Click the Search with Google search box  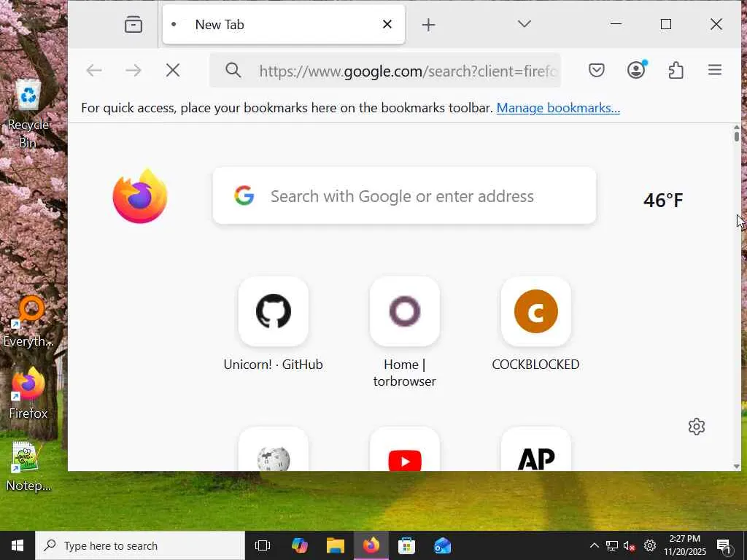[404, 195]
